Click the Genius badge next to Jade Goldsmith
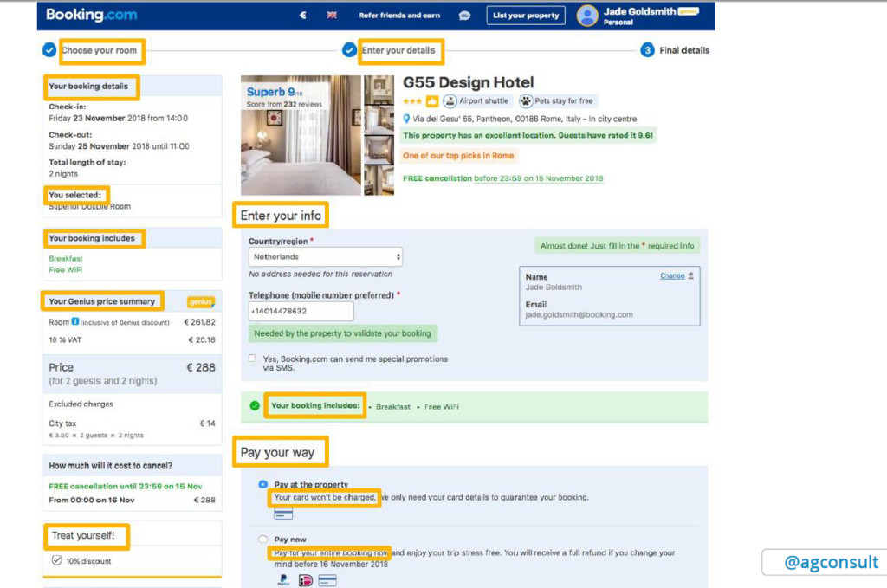 coord(688,11)
